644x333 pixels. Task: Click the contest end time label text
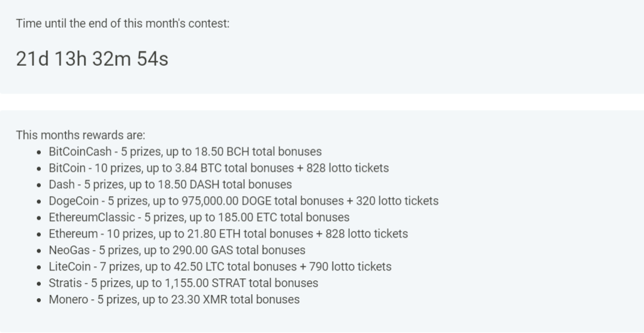[122, 24]
